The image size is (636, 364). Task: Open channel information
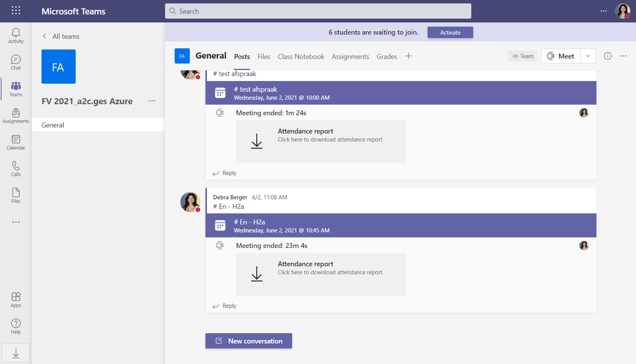[x=607, y=56]
